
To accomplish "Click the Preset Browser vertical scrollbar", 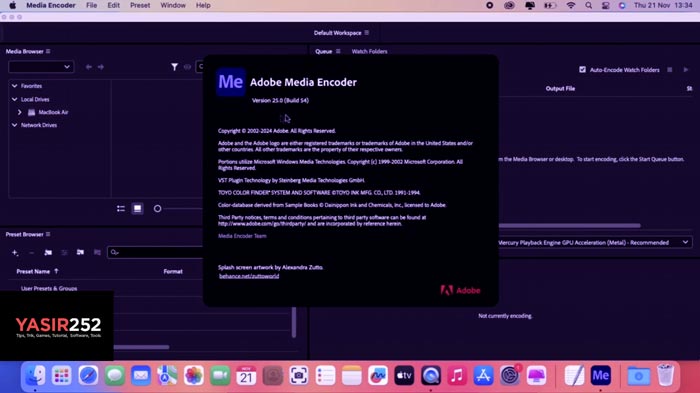I will pos(294,322).
